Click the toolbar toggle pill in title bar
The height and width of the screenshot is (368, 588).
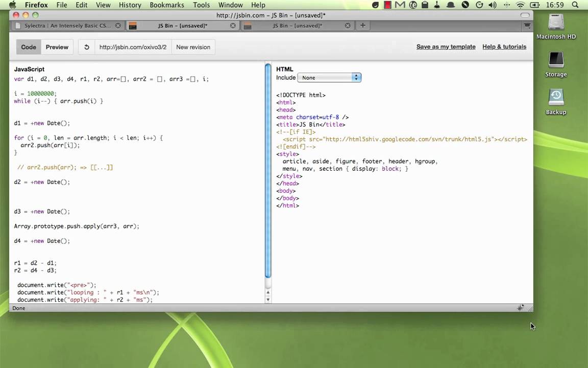pos(525,15)
